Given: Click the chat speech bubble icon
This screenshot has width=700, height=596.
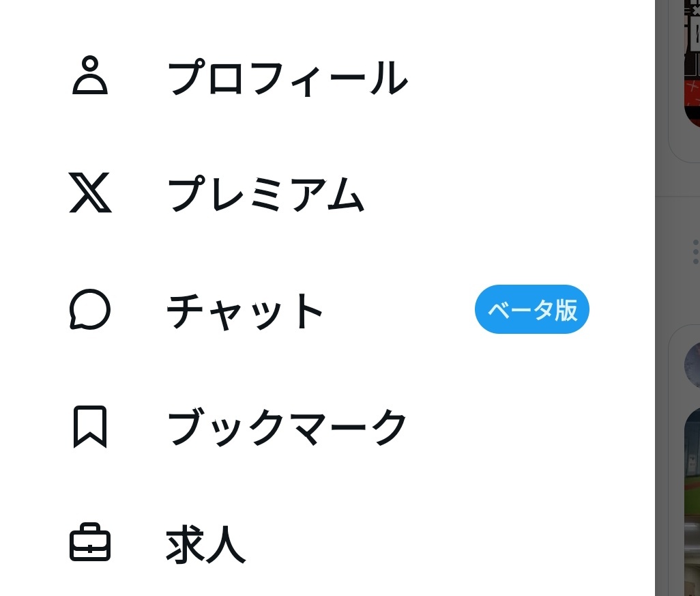Looking at the screenshot, I should click(x=90, y=309).
